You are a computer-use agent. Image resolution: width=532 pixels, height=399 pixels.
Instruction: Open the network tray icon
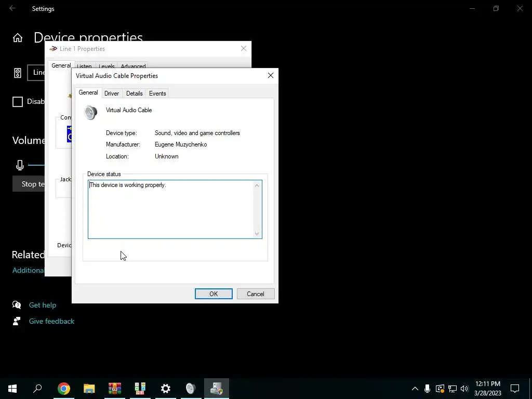(x=453, y=389)
